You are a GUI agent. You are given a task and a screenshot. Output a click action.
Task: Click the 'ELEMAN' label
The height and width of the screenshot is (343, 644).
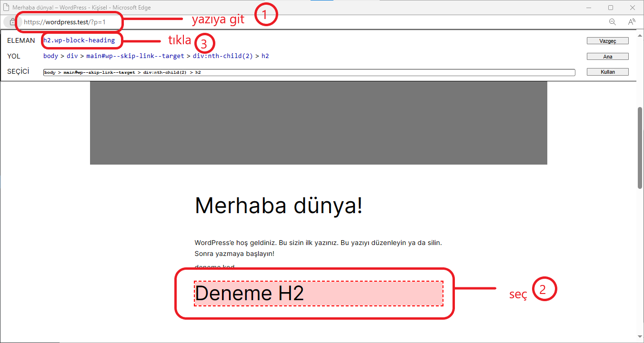coord(21,40)
